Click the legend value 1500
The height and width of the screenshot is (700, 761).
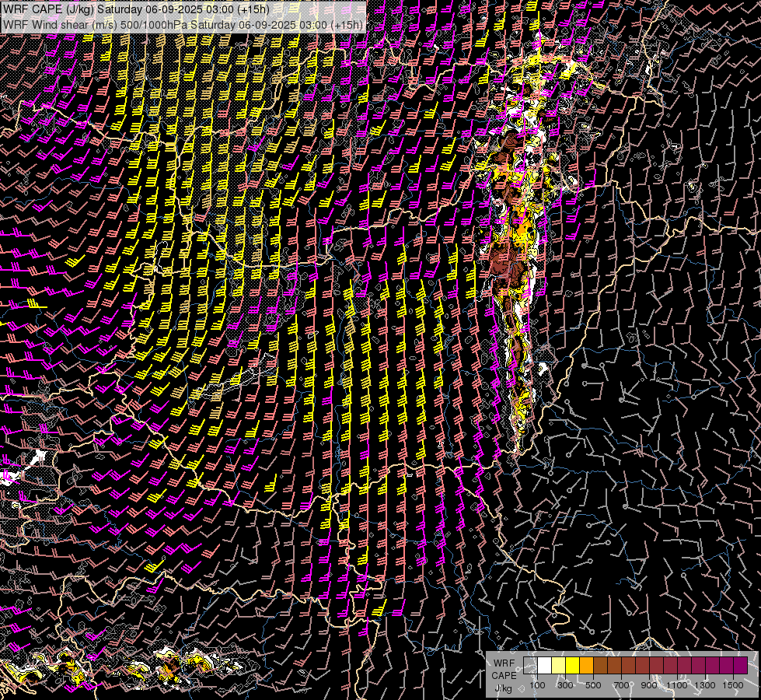pyautogui.click(x=733, y=685)
